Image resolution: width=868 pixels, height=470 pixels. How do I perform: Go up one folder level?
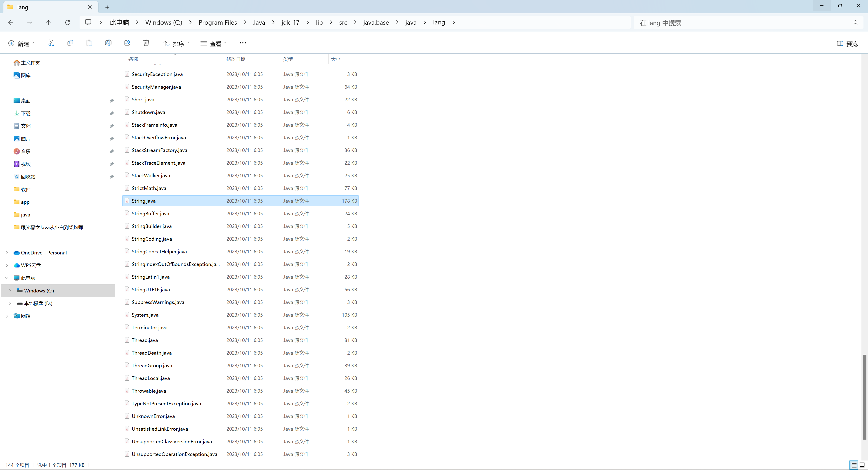49,22
